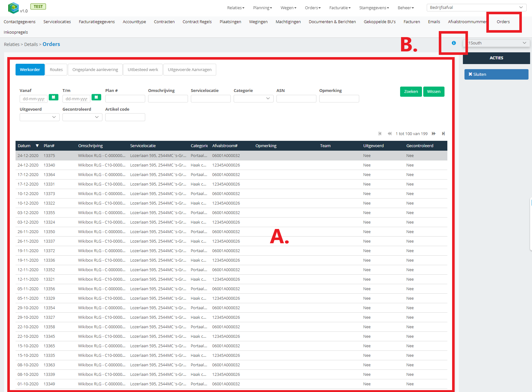The height and width of the screenshot is (392, 532).
Task: Open the Facturatiegegevens section
Action: pos(97,22)
